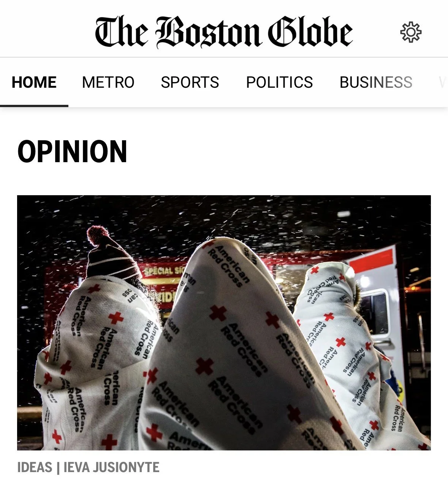This screenshot has width=448, height=485.
Task: Switch to the HOME tab
Action: [34, 82]
